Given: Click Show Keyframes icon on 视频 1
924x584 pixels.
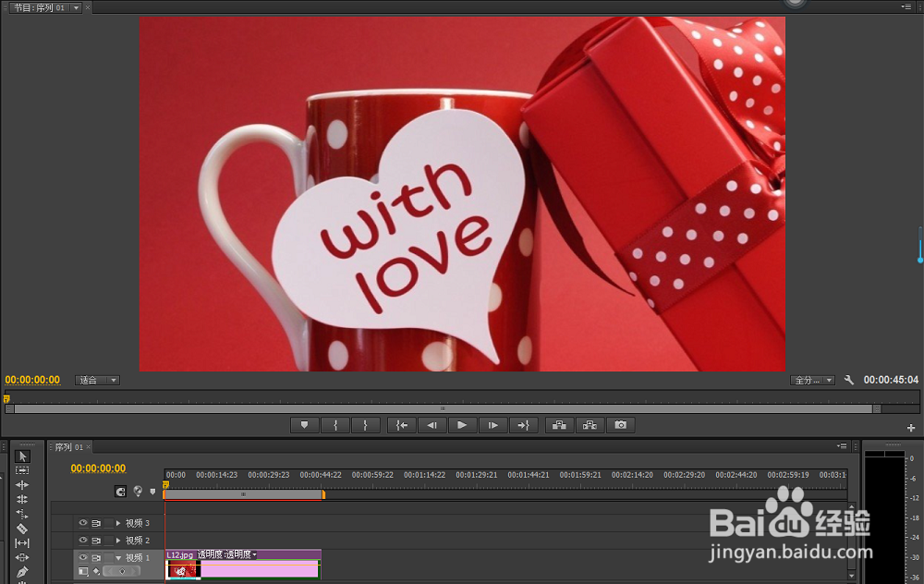Looking at the screenshot, I should (x=97, y=571).
